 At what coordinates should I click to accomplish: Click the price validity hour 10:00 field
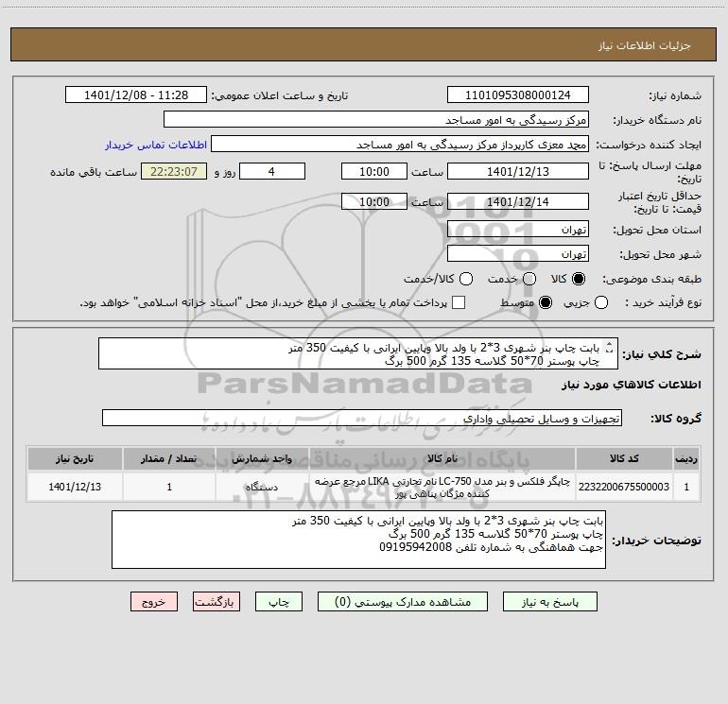[374, 201]
